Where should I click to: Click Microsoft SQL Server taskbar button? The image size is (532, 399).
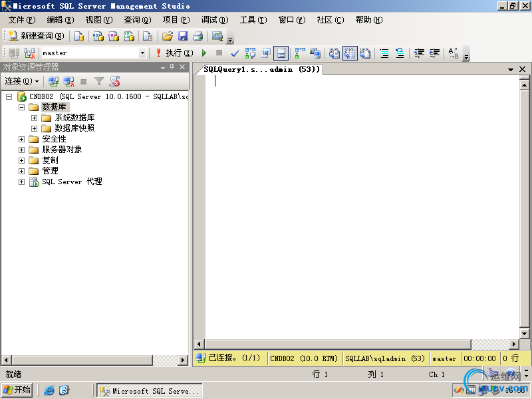[x=150, y=390]
